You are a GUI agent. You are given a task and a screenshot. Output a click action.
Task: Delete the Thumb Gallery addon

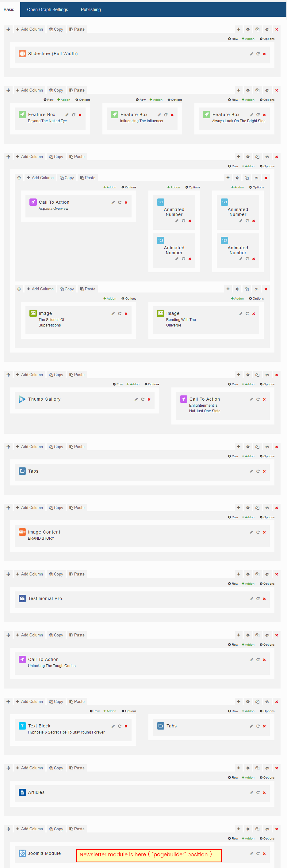(149, 399)
